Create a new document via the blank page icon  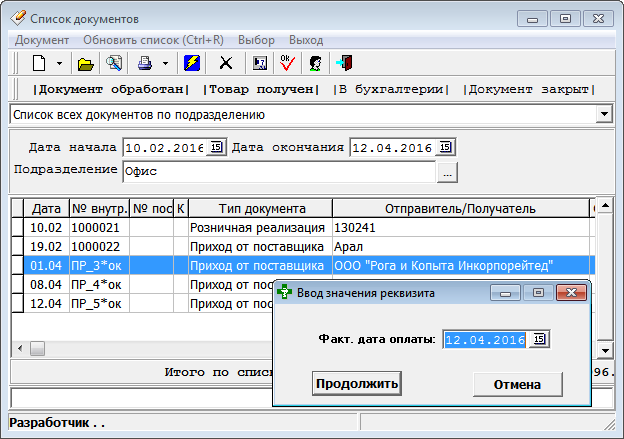[39, 63]
